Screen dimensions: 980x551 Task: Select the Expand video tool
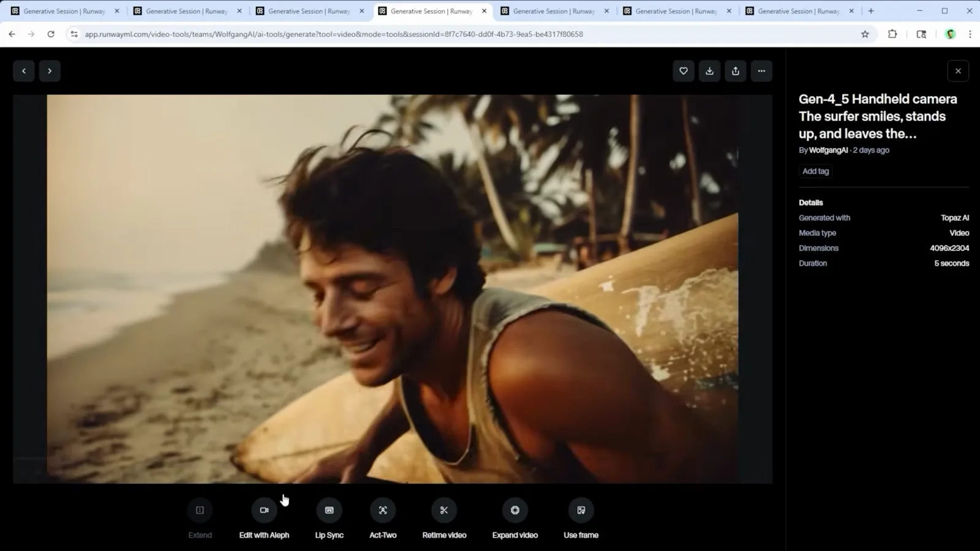point(515,510)
